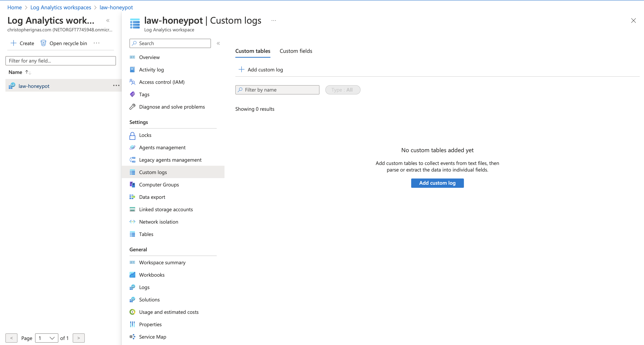This screenshot has width=644, height=345.
Task: Click the Service Map icon
Action: 132,337
